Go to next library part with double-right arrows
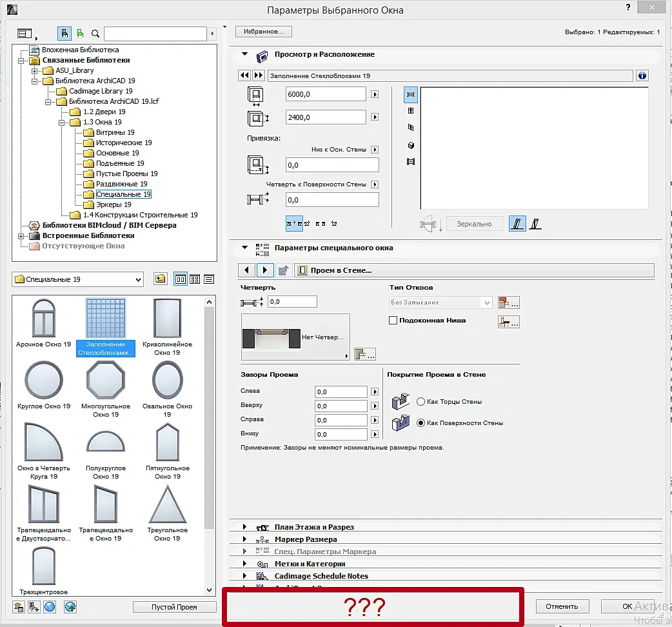Image resolution: width=672 pixels, height=627 pixels. [258, 75]
